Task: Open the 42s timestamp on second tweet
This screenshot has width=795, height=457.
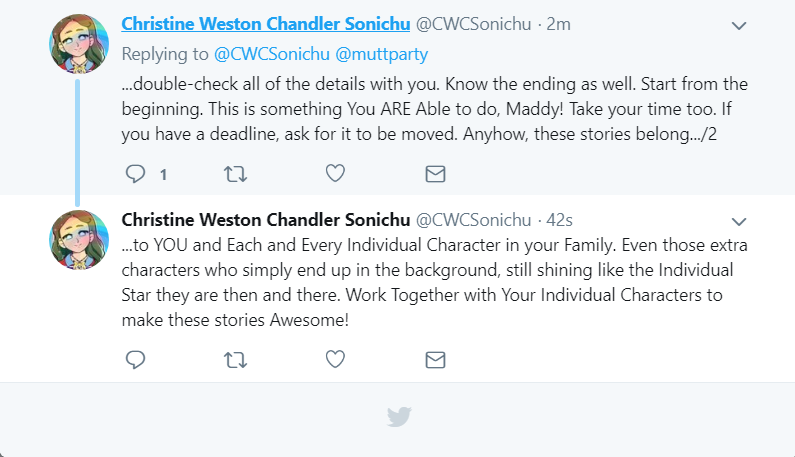Action: point(559,220)
